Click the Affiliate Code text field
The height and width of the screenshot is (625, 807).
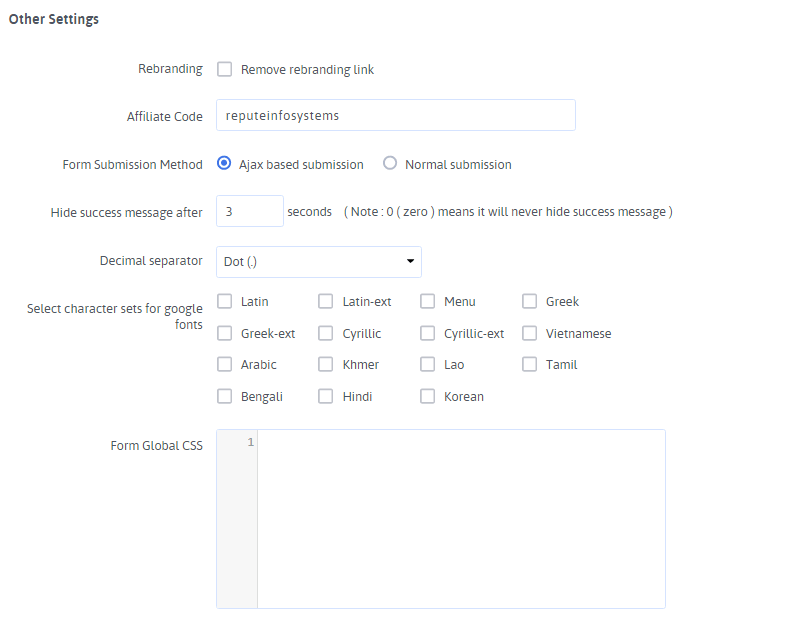pyautogui.click(x=395, y=115)
